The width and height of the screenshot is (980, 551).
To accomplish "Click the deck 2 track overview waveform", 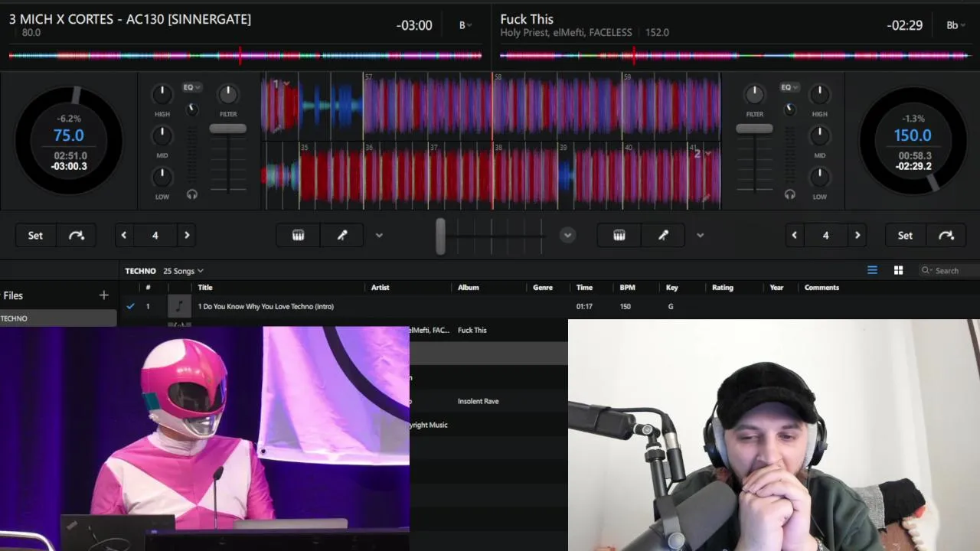I will pos(735,55).
